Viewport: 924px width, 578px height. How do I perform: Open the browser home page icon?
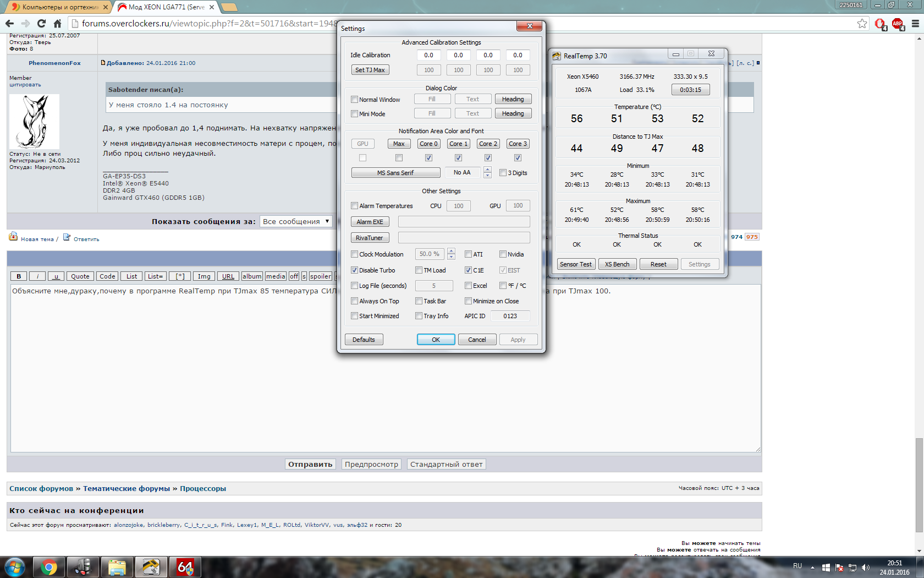click(57, 23)
